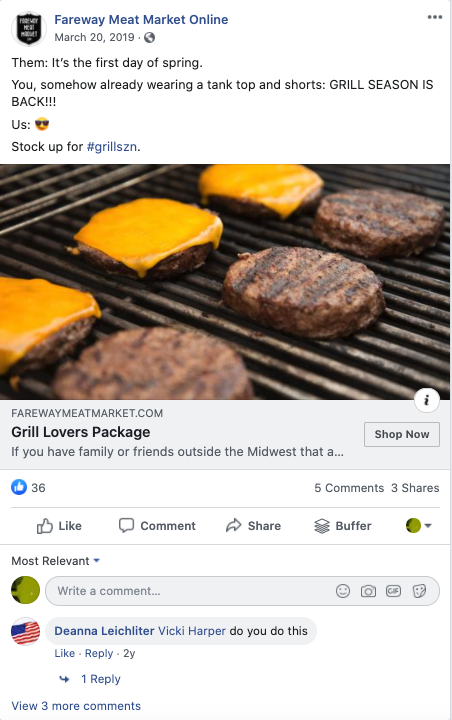Image resolution: width=452 pixels, height=720 pixels.
Task: Share the post via Share button
Action: point(253,526)
